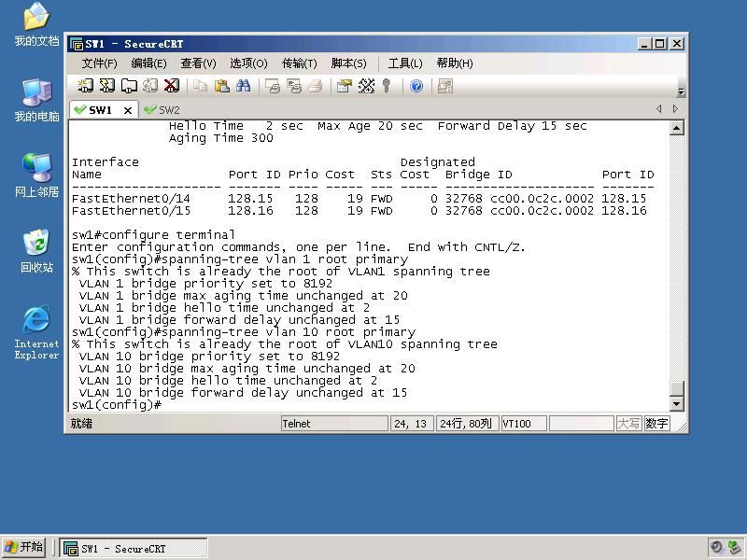Click the window resize grip corner
The height and width of the screenshot is (560, 747).
tap(683, 427)
